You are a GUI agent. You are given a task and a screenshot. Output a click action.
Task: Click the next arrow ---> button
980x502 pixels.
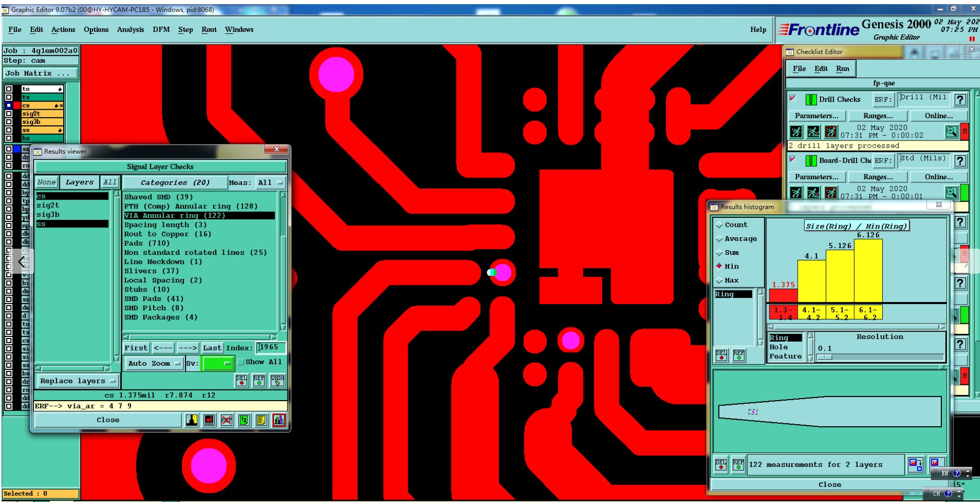[188, 348]
